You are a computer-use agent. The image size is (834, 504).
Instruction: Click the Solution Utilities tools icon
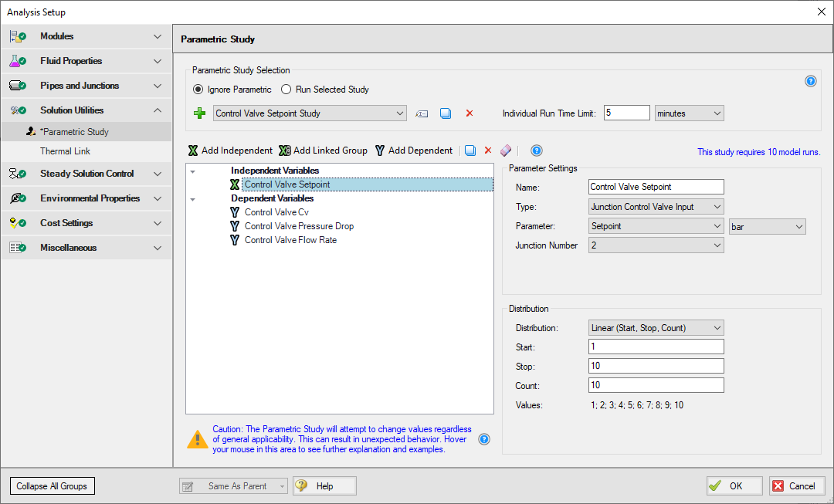(x=18, y=110)
